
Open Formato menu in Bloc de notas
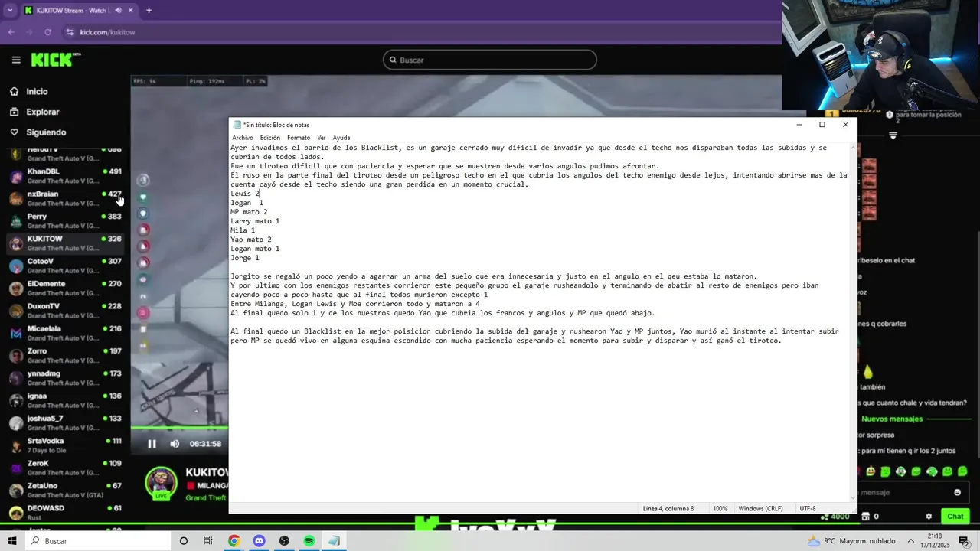coord(299,138)
